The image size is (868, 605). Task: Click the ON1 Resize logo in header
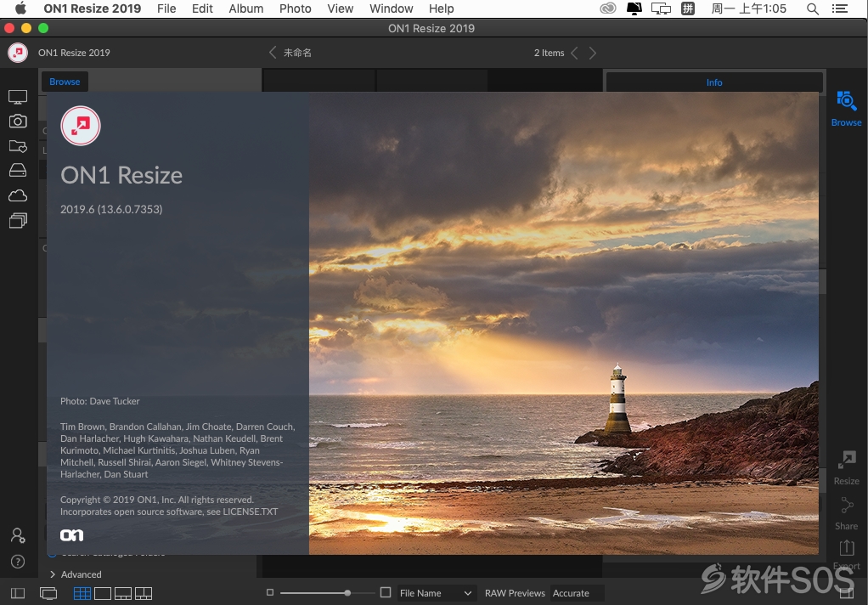click(x=18, y=53)
